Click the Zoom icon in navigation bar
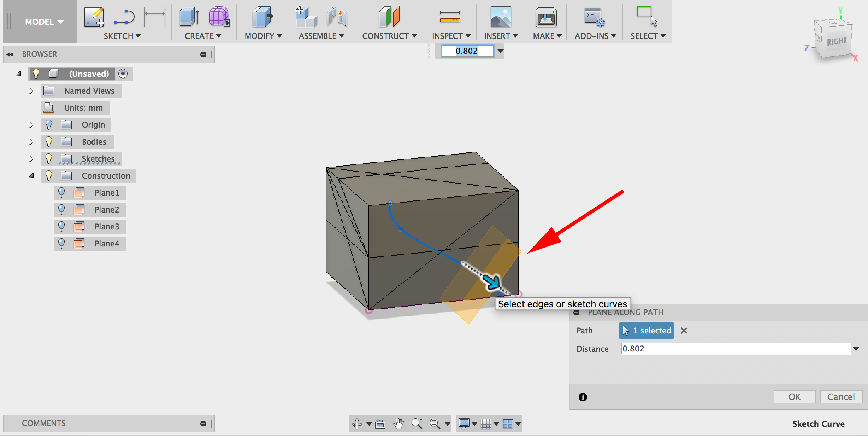This screenshot has width=868, height=436. [x=417, y=423]
